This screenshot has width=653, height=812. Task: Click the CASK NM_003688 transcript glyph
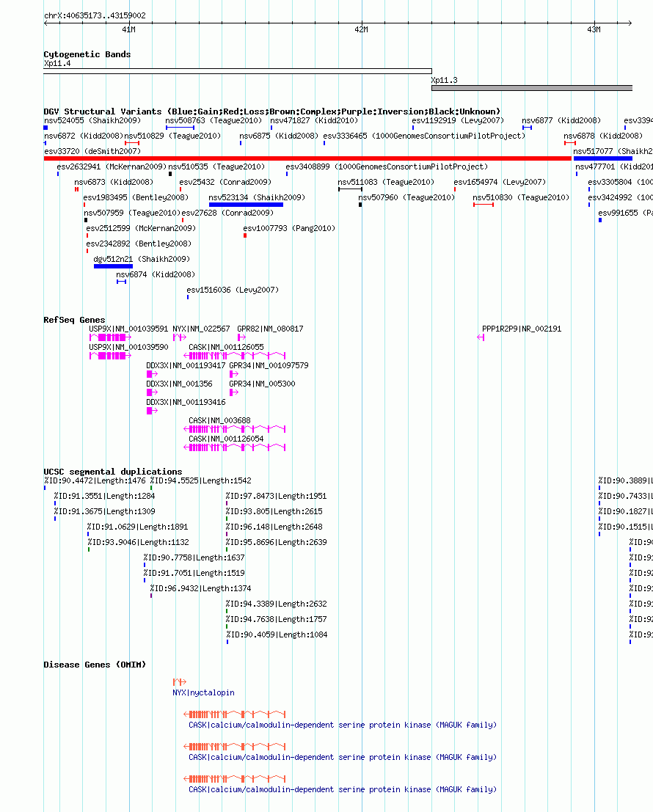point(235,429)
